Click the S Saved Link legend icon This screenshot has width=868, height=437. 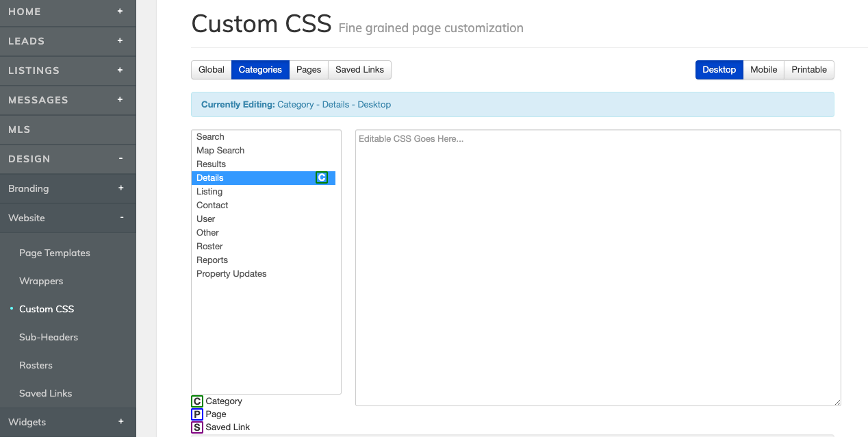pos(197,427)
